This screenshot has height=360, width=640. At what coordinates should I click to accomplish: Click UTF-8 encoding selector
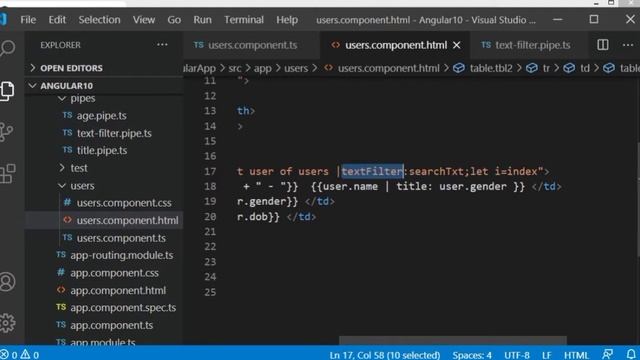pyautogui.click(x=517, y=355)
